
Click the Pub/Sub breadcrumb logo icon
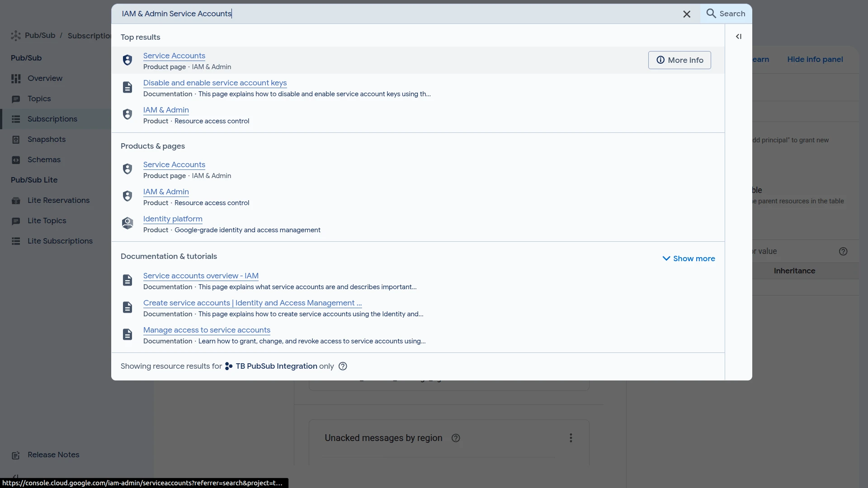(16, 36)
